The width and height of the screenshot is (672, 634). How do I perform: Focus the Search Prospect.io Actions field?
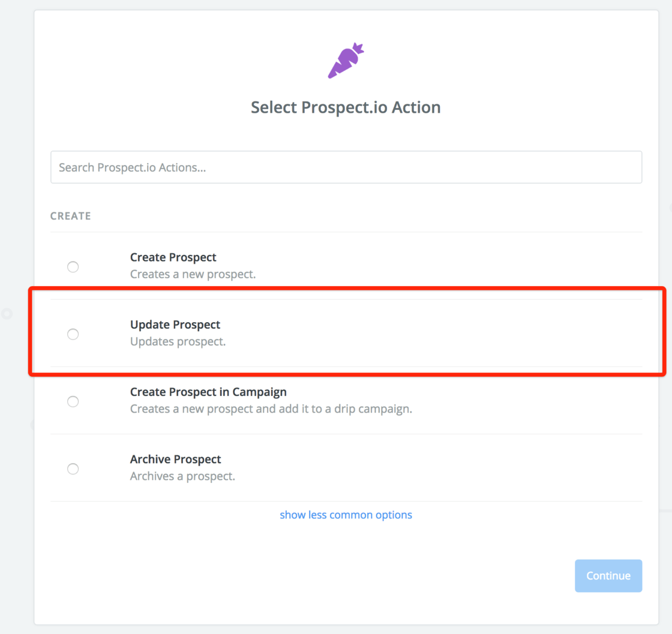(x=346, y=167)
